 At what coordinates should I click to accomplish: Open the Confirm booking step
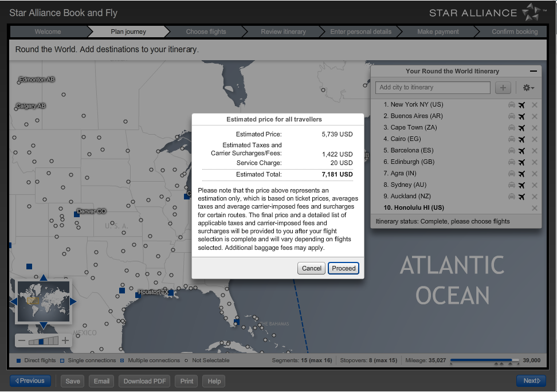[515, 32]
